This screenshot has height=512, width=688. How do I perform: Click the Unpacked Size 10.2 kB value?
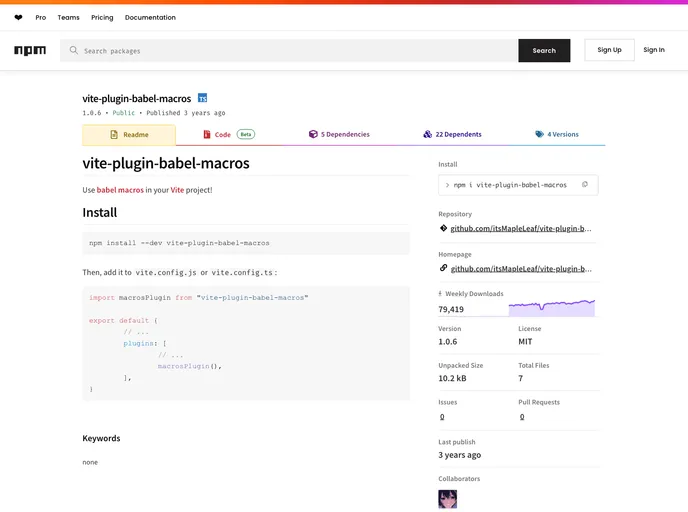(452, 378)
